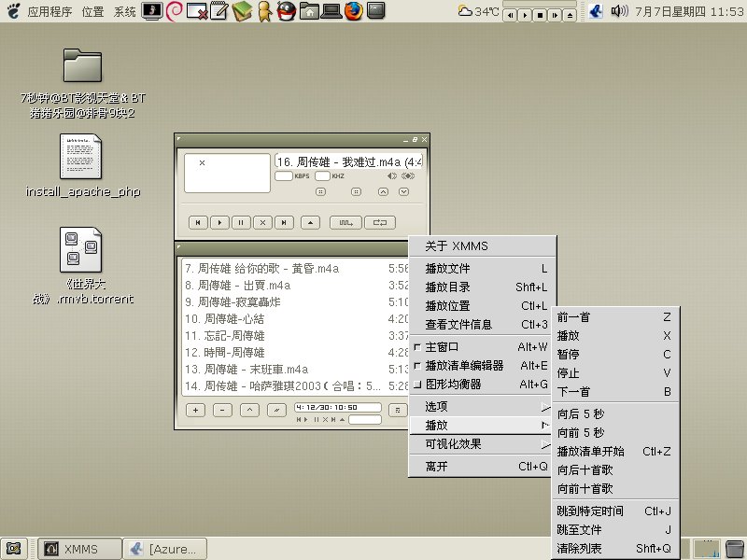Open the '应用程序' panel menu

point(49,11)
